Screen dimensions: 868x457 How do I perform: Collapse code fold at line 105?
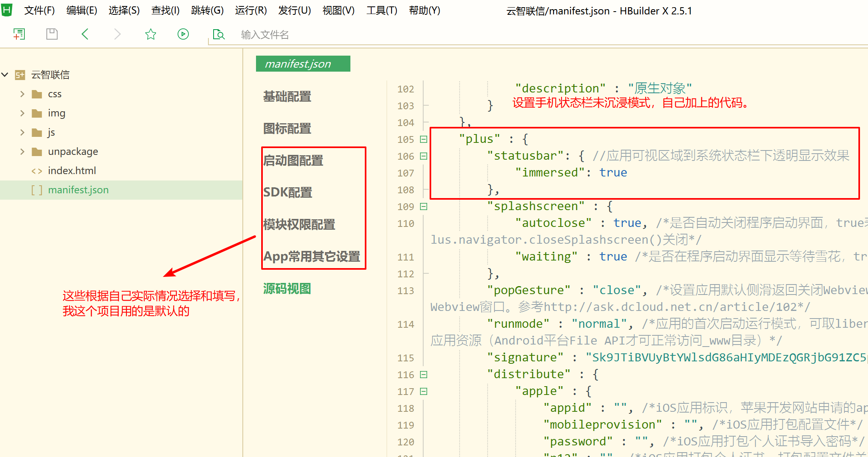424,139
